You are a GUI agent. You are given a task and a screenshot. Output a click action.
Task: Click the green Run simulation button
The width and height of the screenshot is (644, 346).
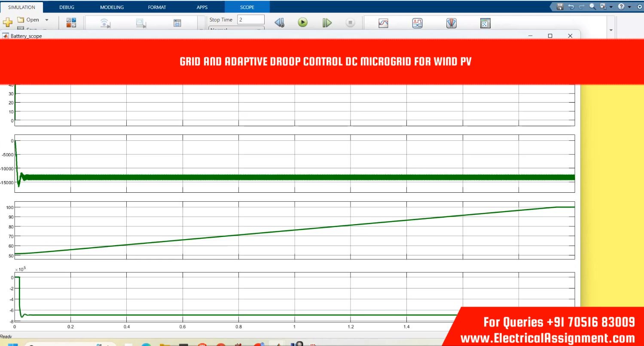click(303, 23)
